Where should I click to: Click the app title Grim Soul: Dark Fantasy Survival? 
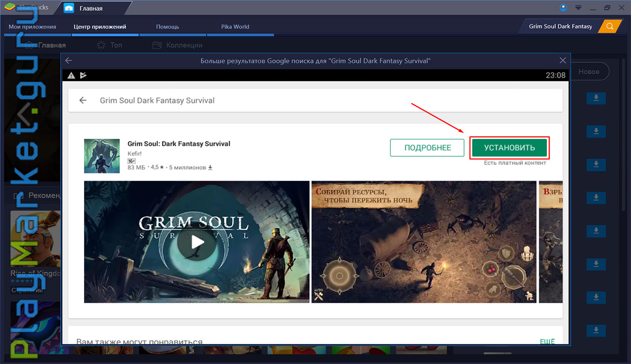pyautogui.click(x=179, y=144)
